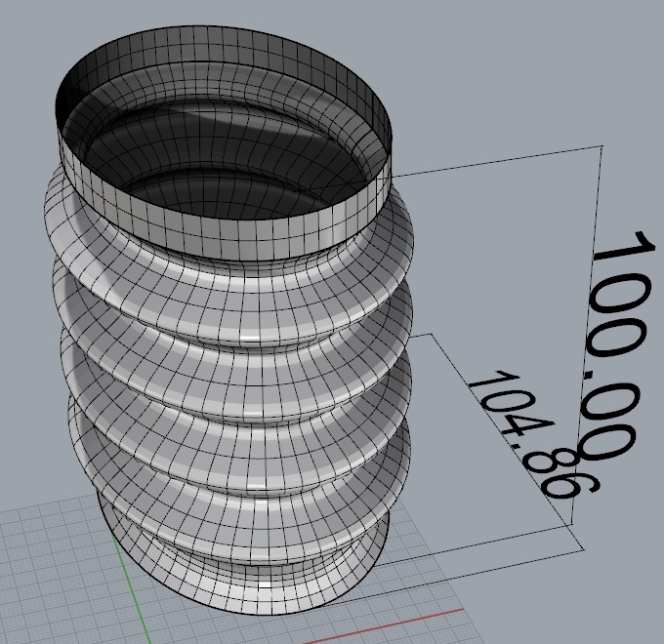Click the green Y-axis line on the grid
The width and height of the screenshot is (664, 644).
[x=131, y=588]
